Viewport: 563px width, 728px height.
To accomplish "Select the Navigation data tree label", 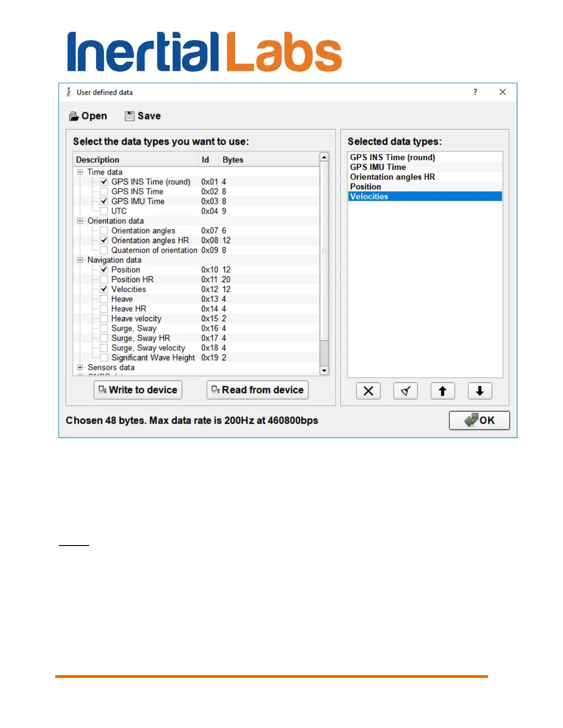I will (x=115, y=260).
